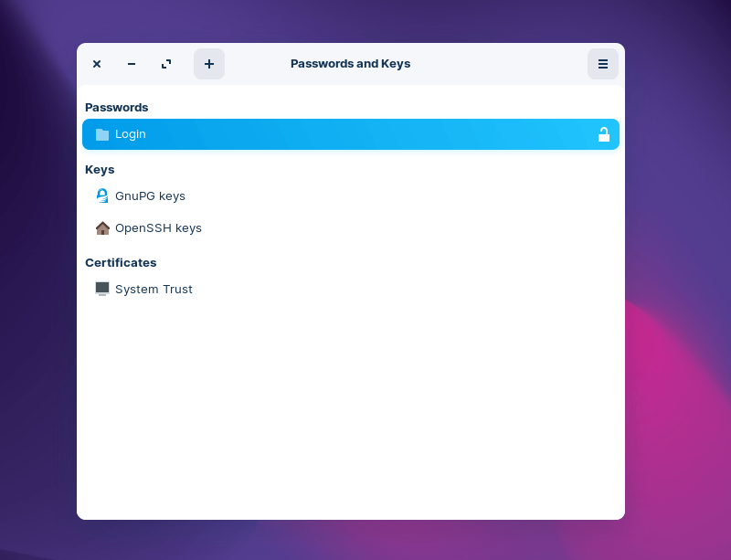Click the System Trust monitor icon
Image resolution: width=731 pixels, height=560 pixels.
click(x=101, y=289)
